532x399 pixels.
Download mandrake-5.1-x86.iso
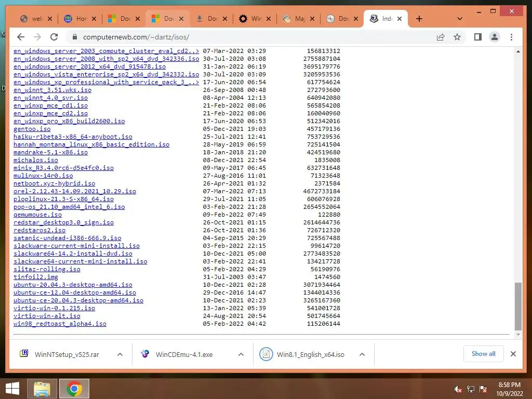coord(50,152)
